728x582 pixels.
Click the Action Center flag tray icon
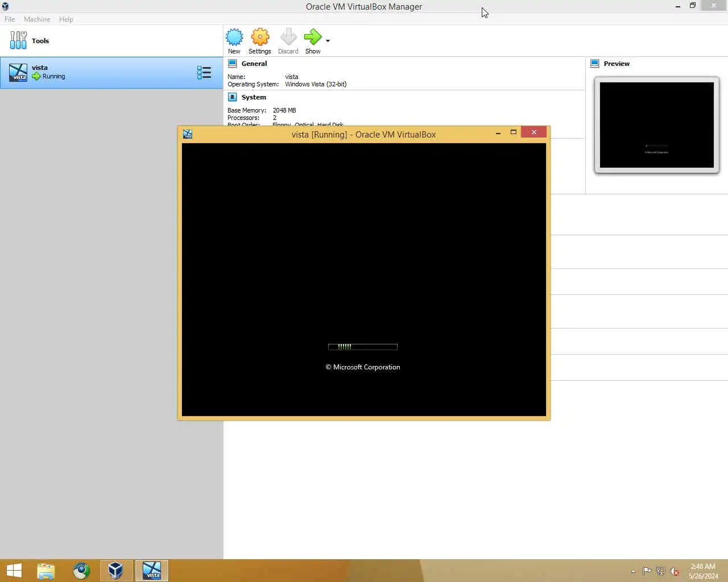coord(647,571)
